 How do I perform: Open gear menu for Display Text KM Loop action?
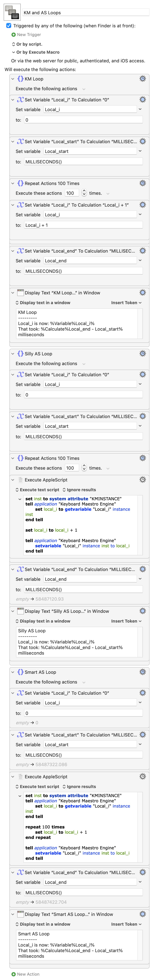142,293
